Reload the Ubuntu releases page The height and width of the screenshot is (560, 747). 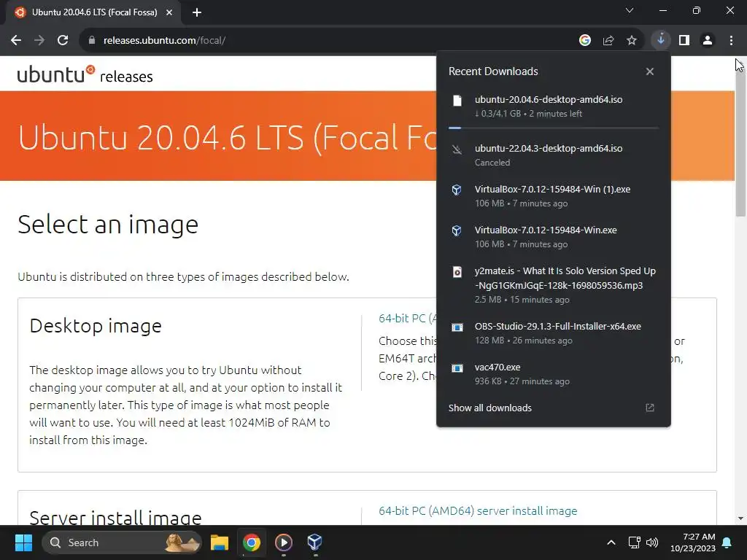63,41
